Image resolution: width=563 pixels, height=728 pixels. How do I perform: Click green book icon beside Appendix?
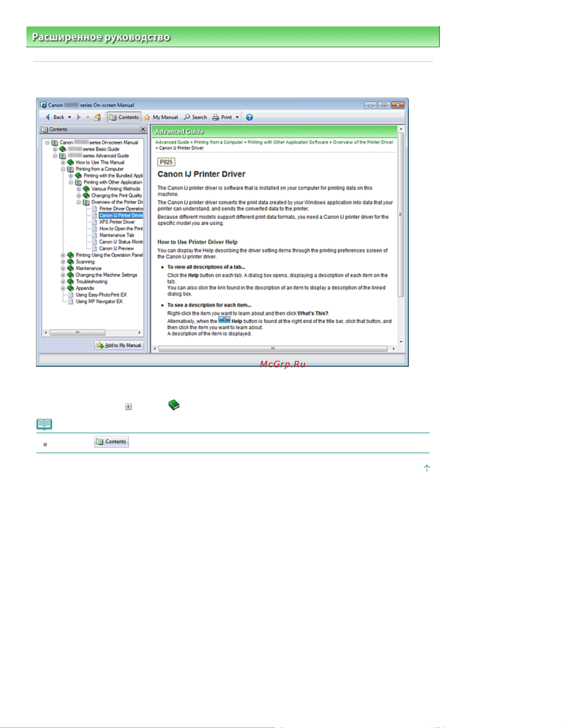[x=70, y=288]
